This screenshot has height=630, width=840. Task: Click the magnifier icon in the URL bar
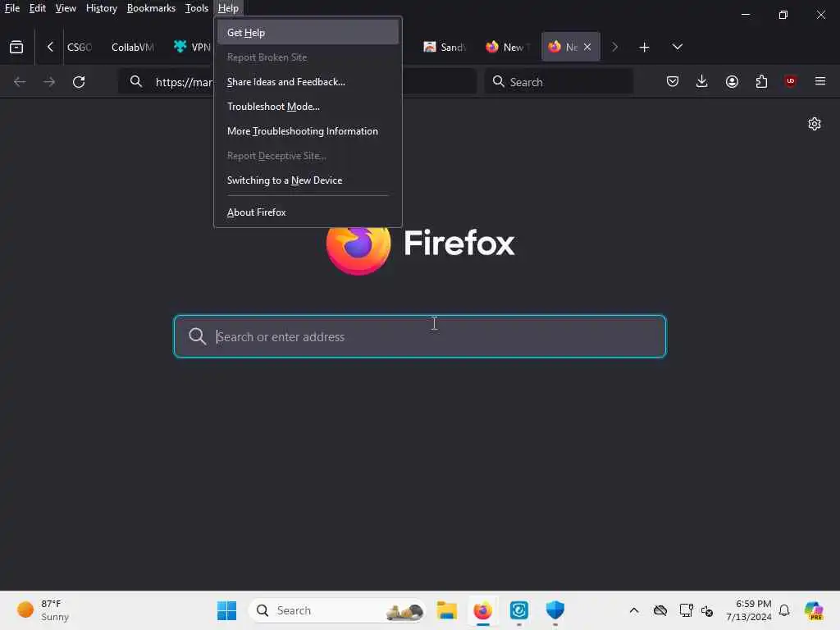point(136,81)
